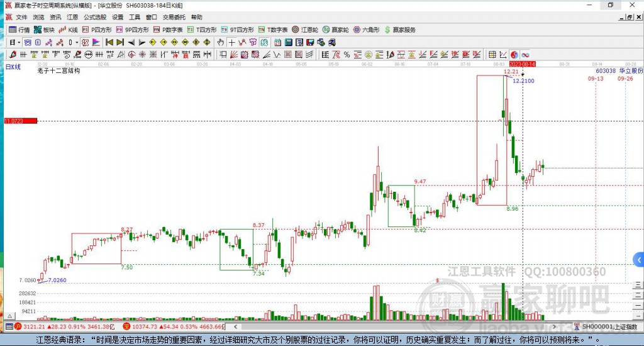
Task: Open the T数字表 tool
Action: click(273, 30)
